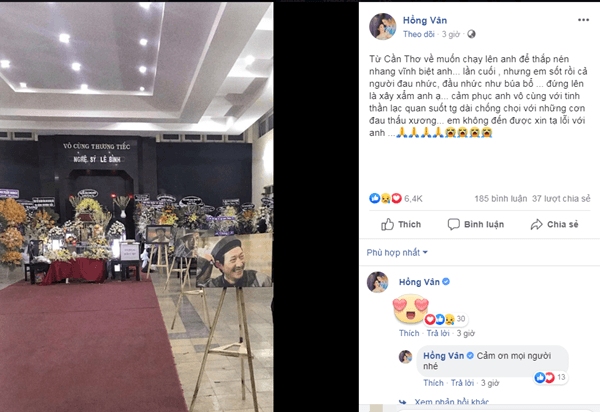The image size is (600, 412).
Task: View the 185 bình luận comments count
Action: (x=501, y=199)
